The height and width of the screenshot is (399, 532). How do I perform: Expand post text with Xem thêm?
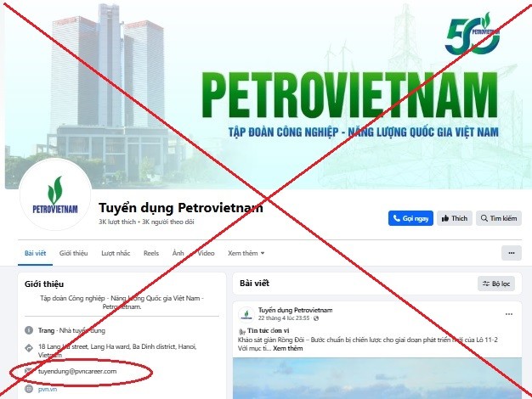tap(288, 348)
